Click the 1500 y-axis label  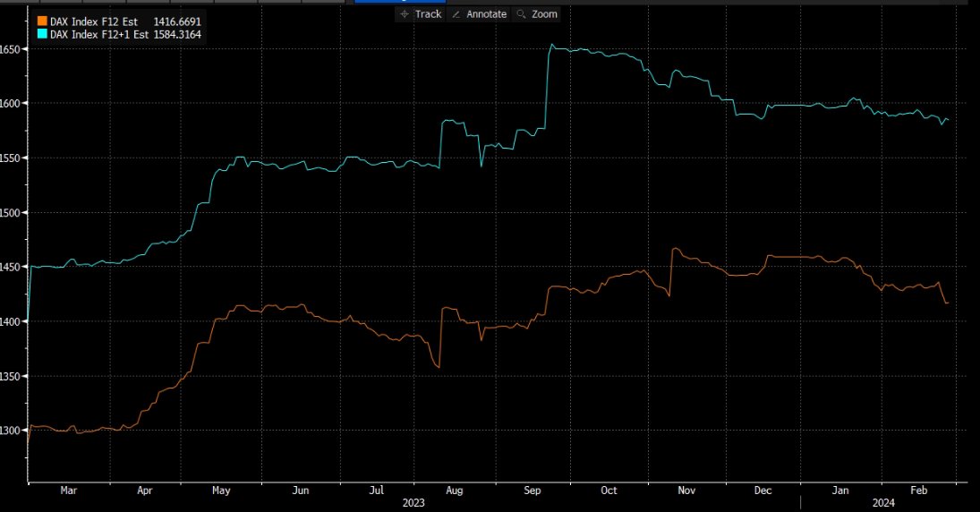(12, 212)
